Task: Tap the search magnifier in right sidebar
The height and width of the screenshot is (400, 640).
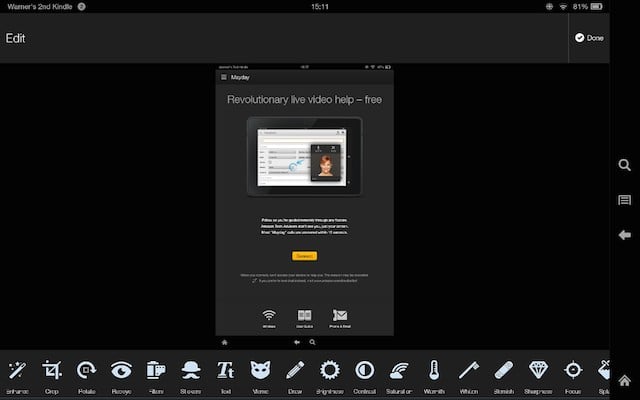Action: pos(624,165)
